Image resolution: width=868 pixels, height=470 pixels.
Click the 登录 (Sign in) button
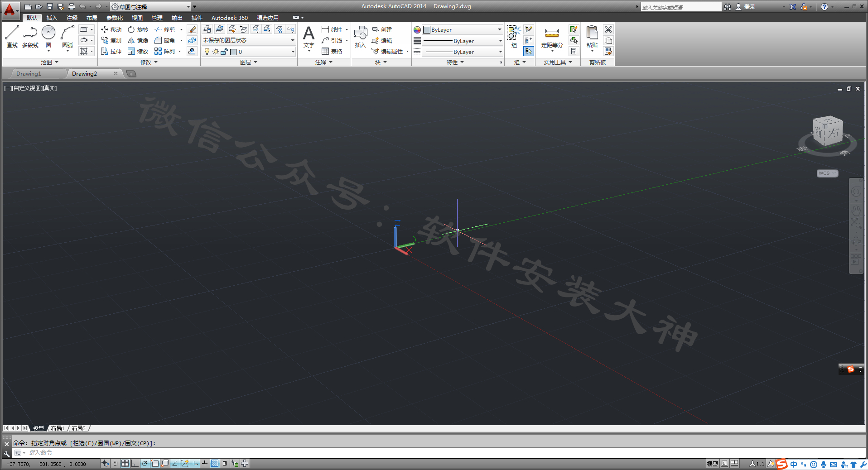(x=745, y=7)
